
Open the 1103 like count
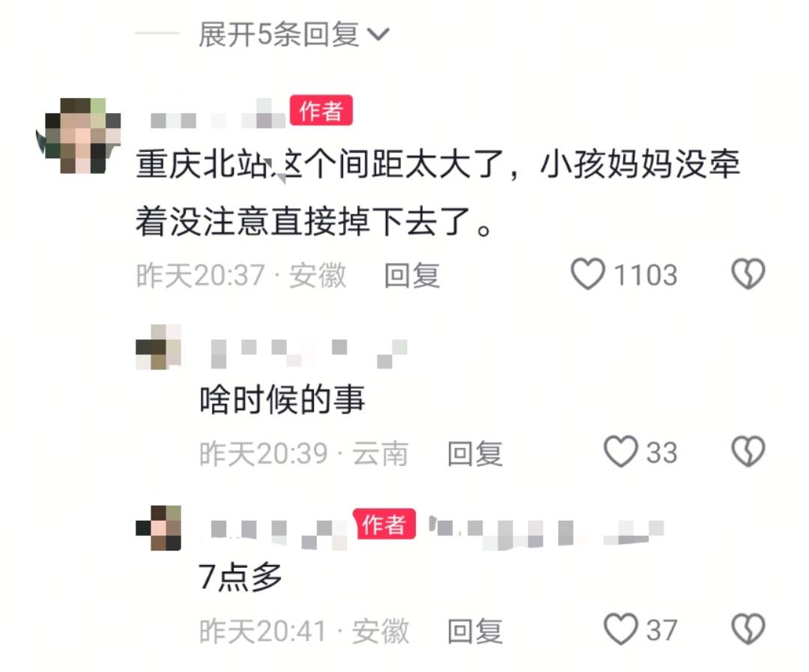click(646, 275)
